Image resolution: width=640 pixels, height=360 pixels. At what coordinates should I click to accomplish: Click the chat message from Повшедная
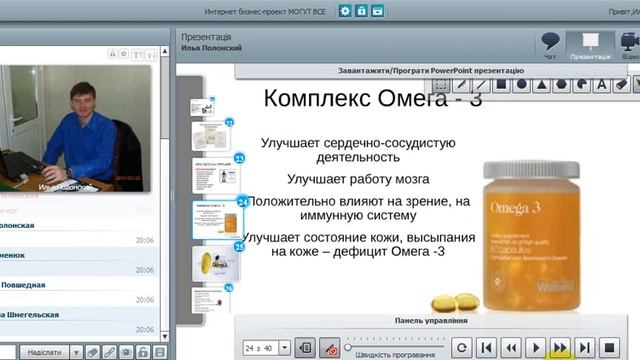pyautogui.click(x=80, y=292)
